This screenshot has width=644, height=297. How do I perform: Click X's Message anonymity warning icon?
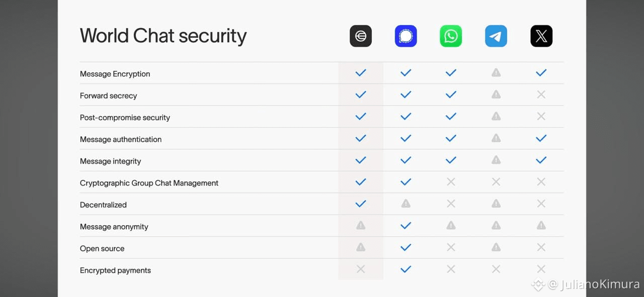tap(541, 226)
